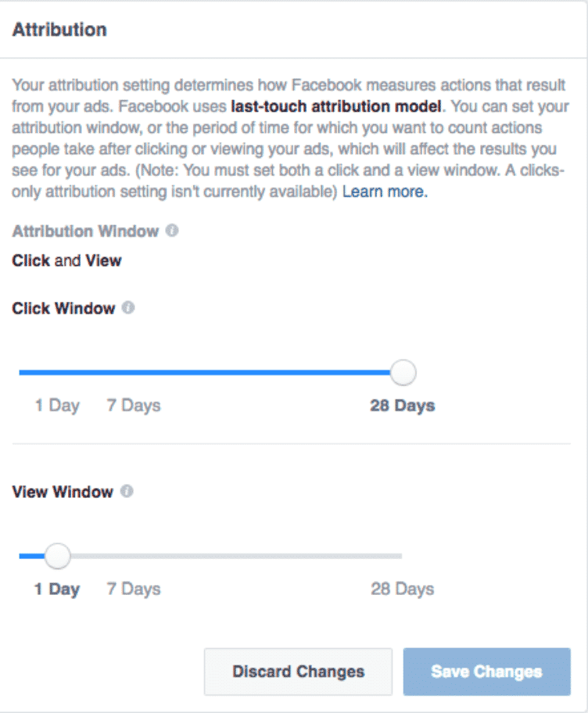Select 28 Days under Click Window

pos(403,405)
